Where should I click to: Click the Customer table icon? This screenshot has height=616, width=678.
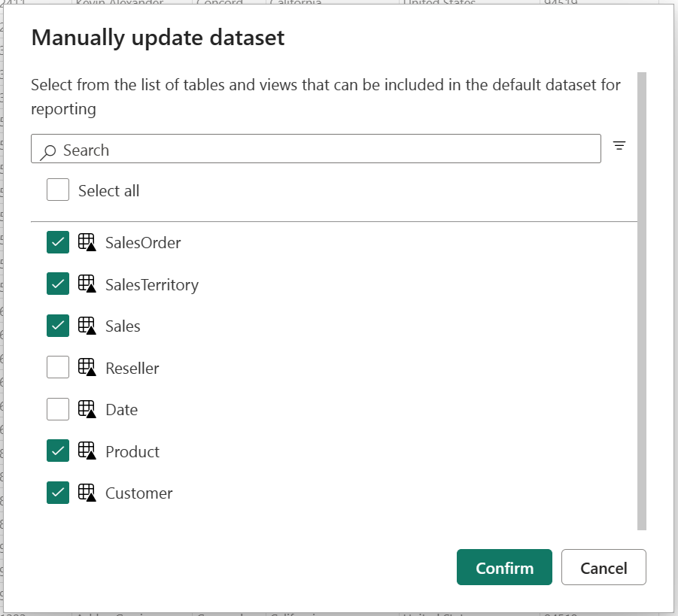88,493
